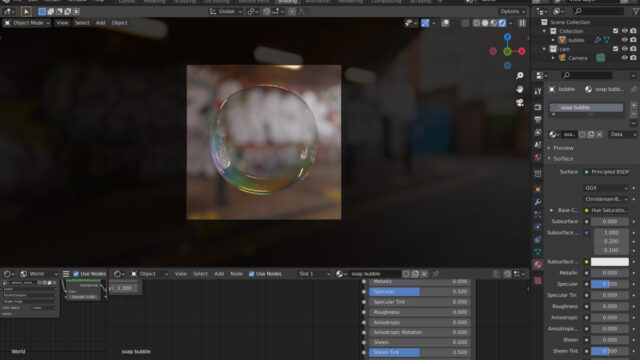Activate the zoom view magnifier icon
The height and width of the screenshot is (360, 640).
click(x=520, y=76)
